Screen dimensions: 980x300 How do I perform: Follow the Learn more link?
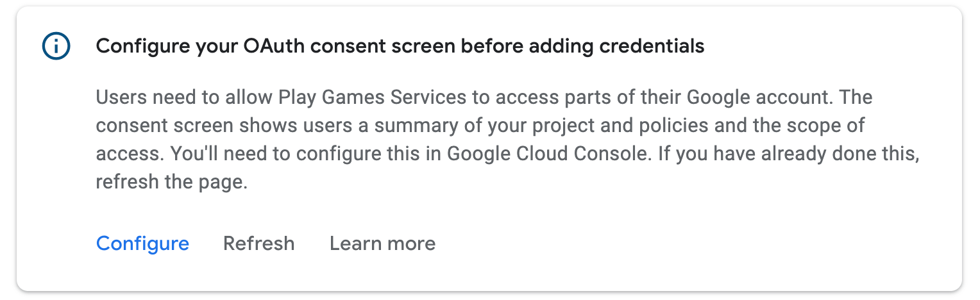(x=382, y=244)
